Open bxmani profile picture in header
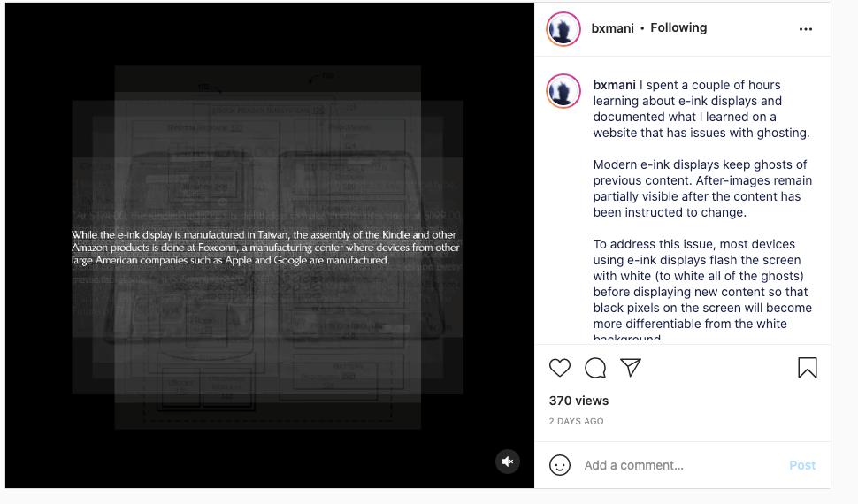Image resolution: width=858 pixels, height=504 pixels. 563,28
